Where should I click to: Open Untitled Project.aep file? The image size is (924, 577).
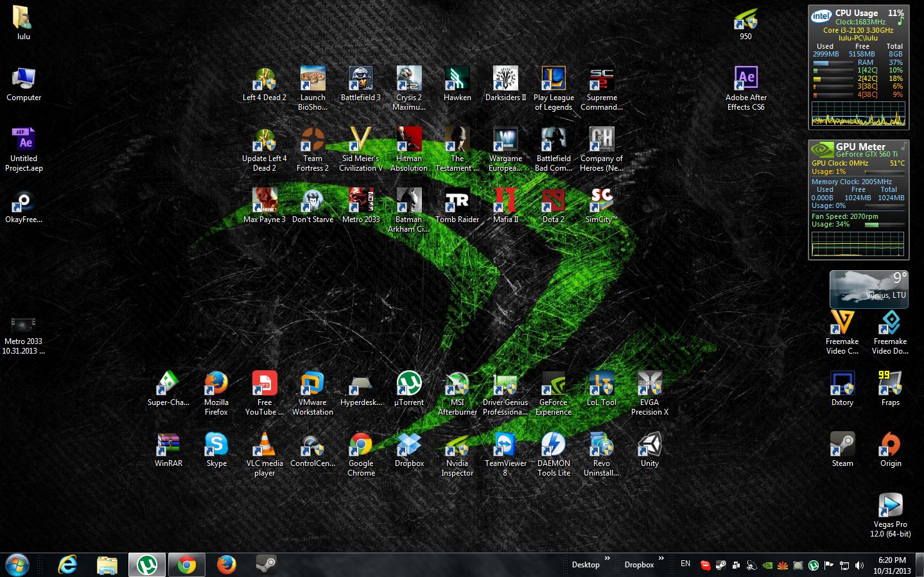pyautogui.click(x=24, y=150)
